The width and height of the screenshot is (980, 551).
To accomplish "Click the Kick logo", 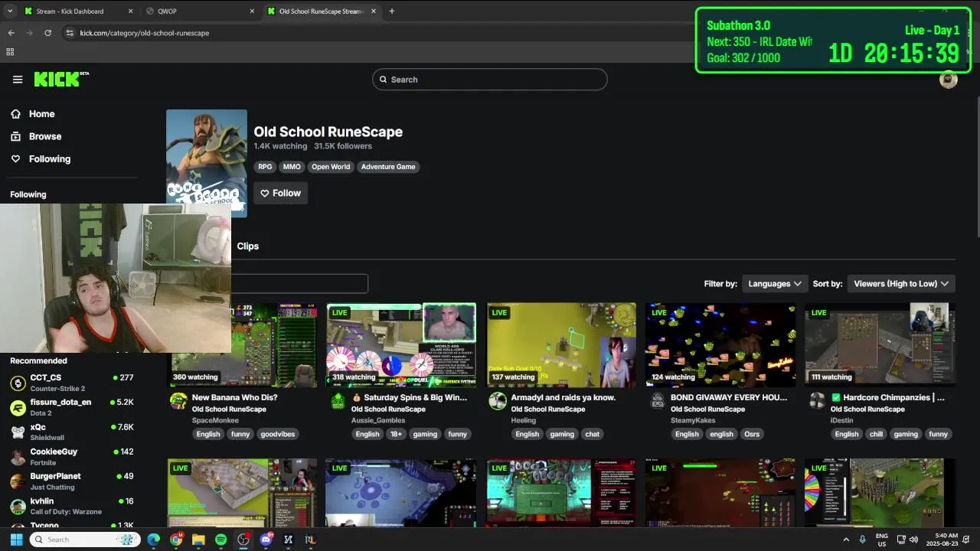I will pyautogui.click(x=61, y=80).
